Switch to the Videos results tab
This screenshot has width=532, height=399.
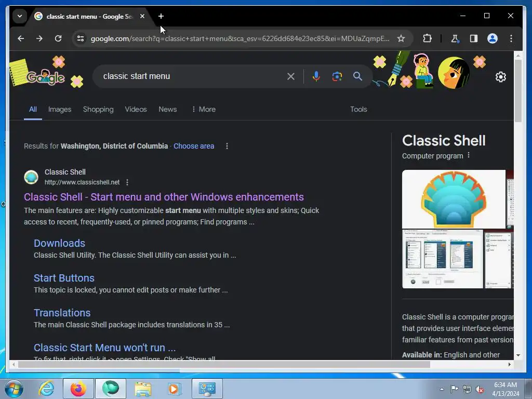coord(136,109)
